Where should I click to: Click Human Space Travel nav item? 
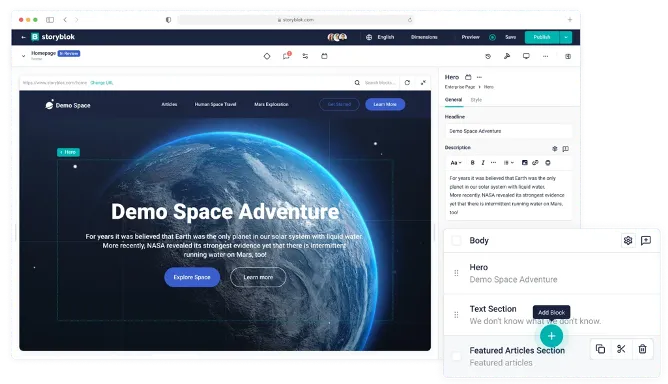(x=215, y=104)
